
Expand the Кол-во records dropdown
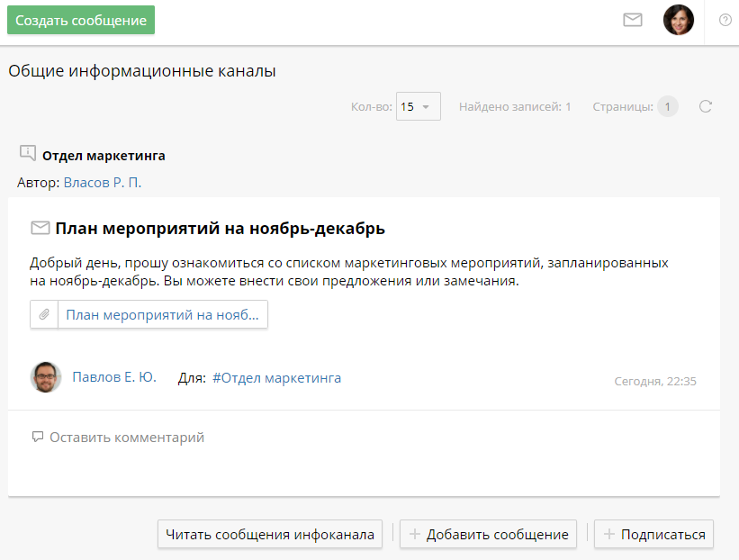[x=418, y=106]
